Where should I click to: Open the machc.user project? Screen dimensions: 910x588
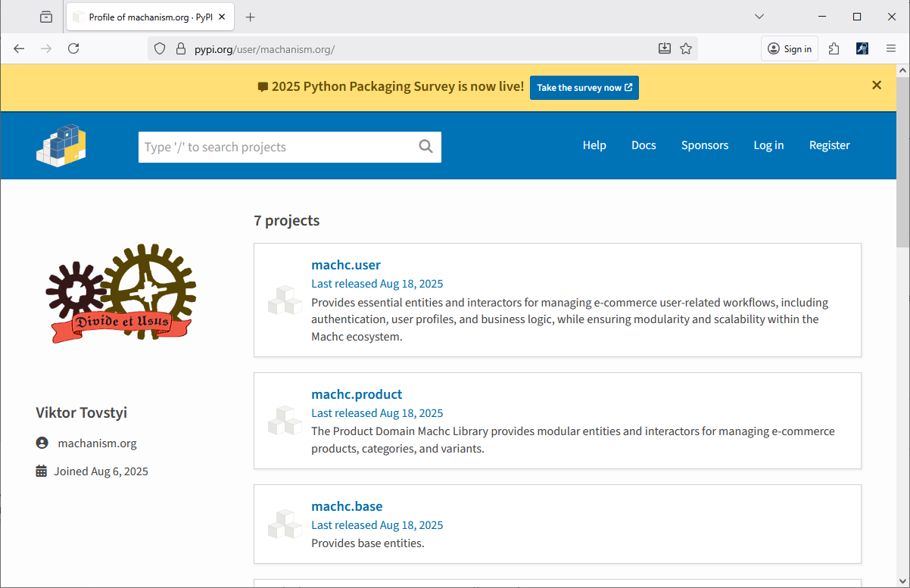[346, 265]
